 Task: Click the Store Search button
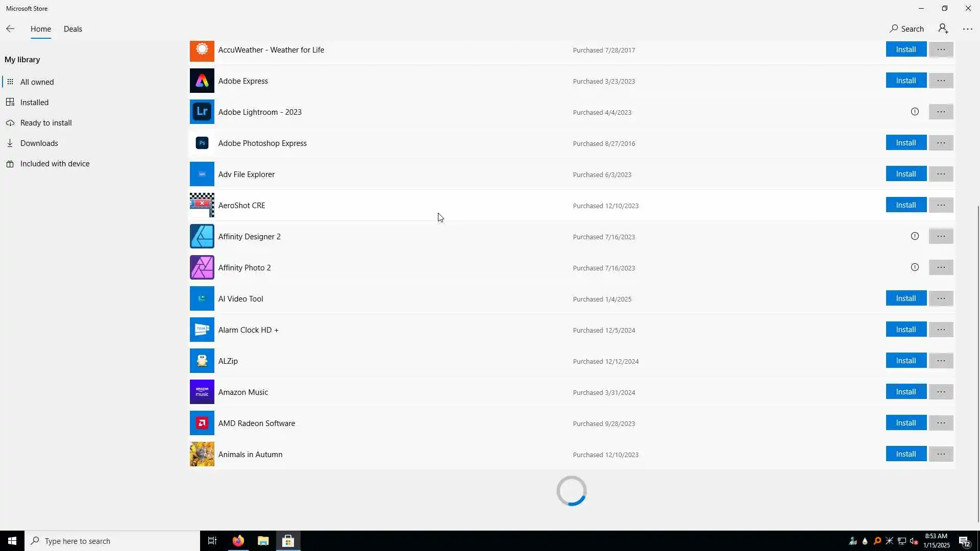click(906, 29)
